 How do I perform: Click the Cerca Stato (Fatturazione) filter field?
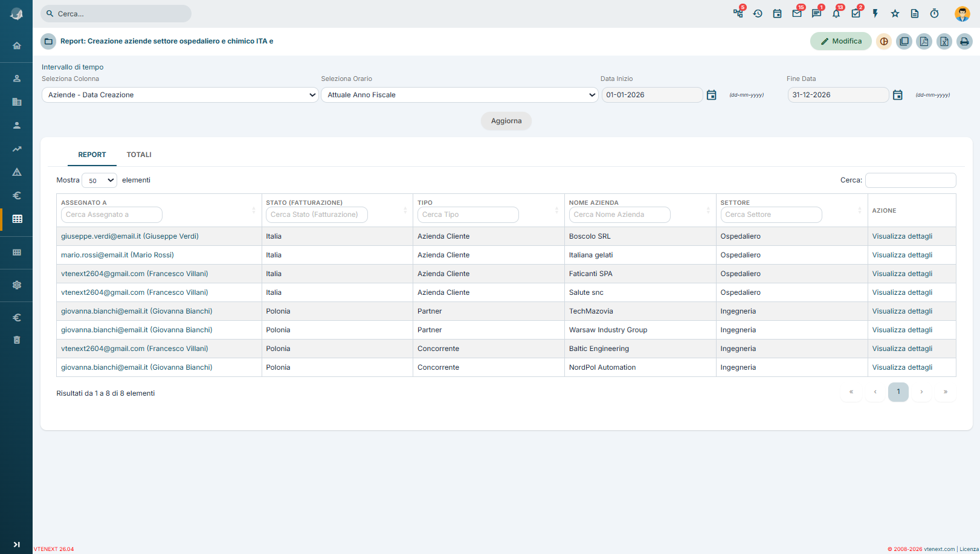[x=317, y=214]
